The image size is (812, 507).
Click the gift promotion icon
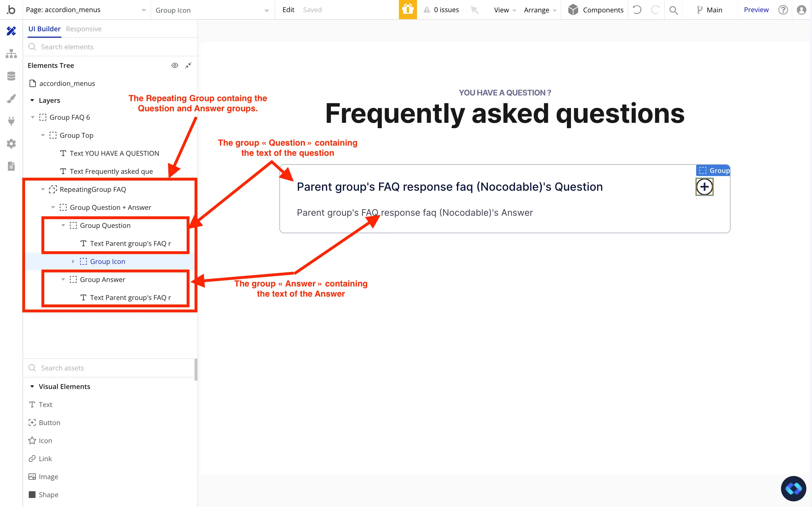click(408, 10)
